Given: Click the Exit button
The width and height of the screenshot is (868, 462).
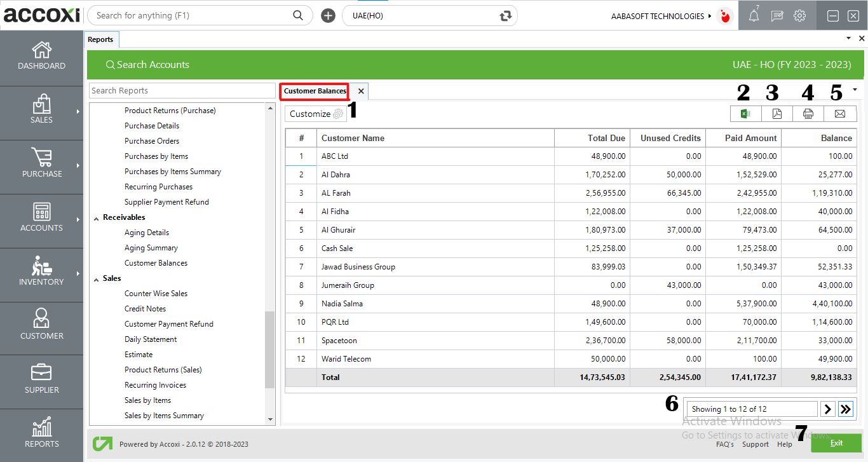Looking at the screenshot, I should [836, 443].
